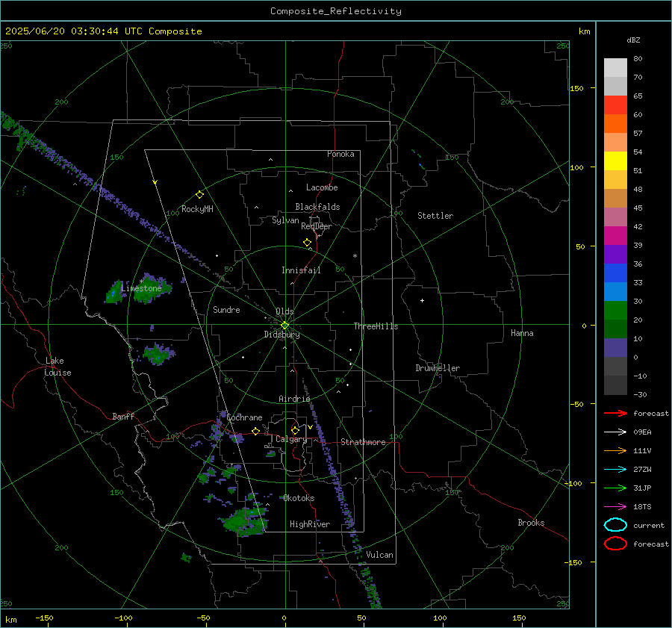Click the HighRiver label
This screenshot has height=628, width=672.
point(310,524)
